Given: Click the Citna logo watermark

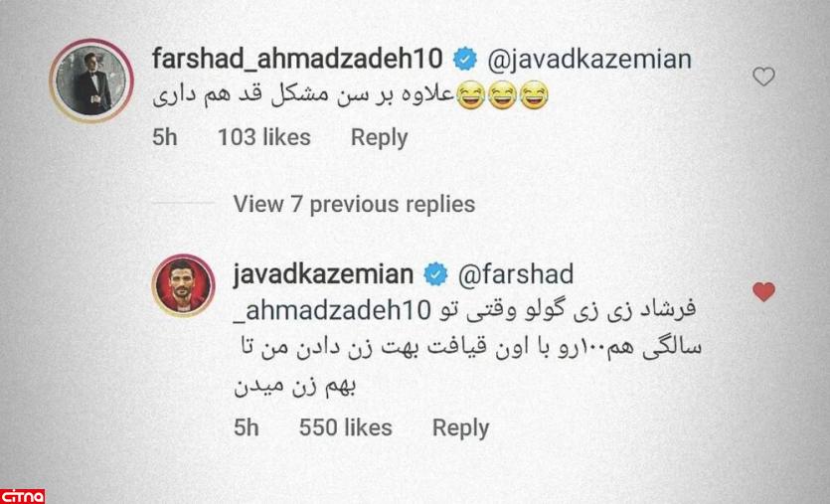Looking at the screenshot, I should [23, 497].
